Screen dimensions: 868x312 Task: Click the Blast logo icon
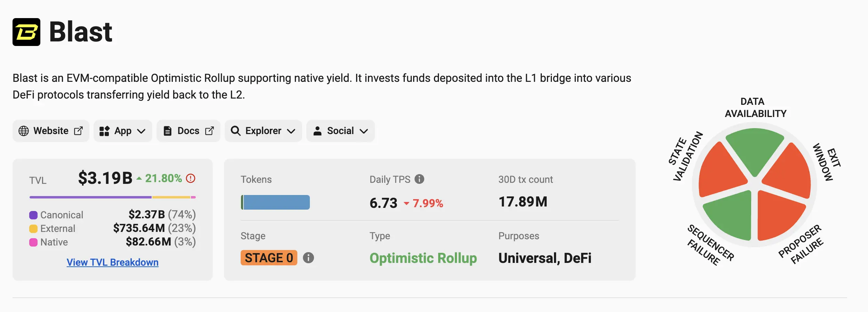26,32
